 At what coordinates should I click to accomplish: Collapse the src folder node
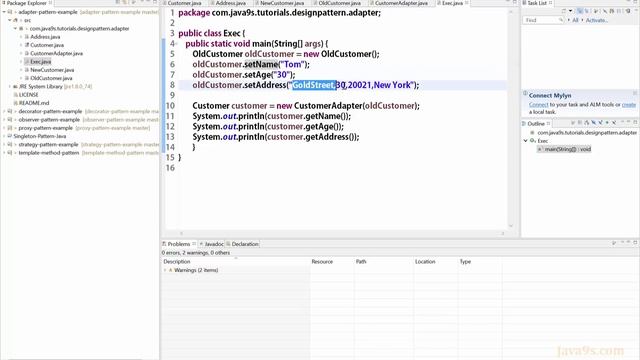point(9,20)
